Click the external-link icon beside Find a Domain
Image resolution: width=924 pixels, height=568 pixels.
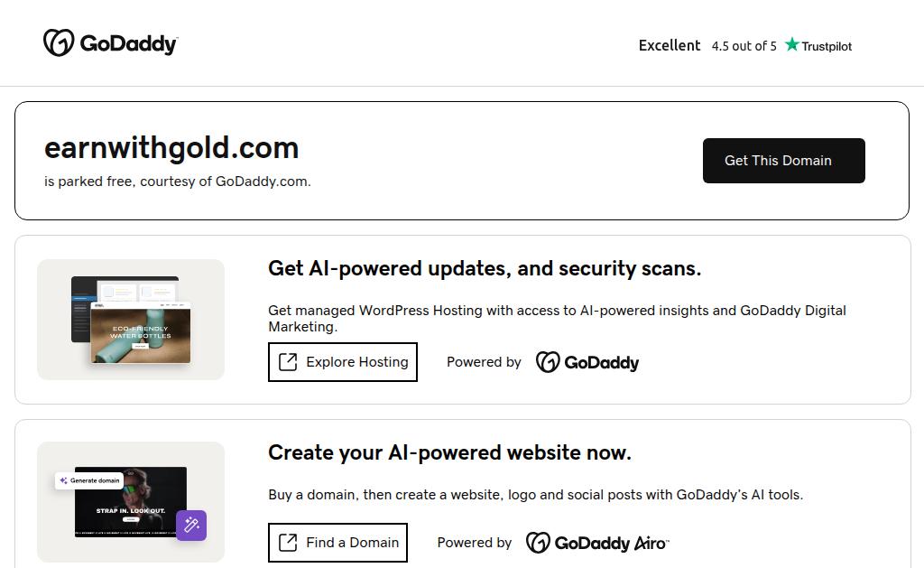click(x=288, y=543)
